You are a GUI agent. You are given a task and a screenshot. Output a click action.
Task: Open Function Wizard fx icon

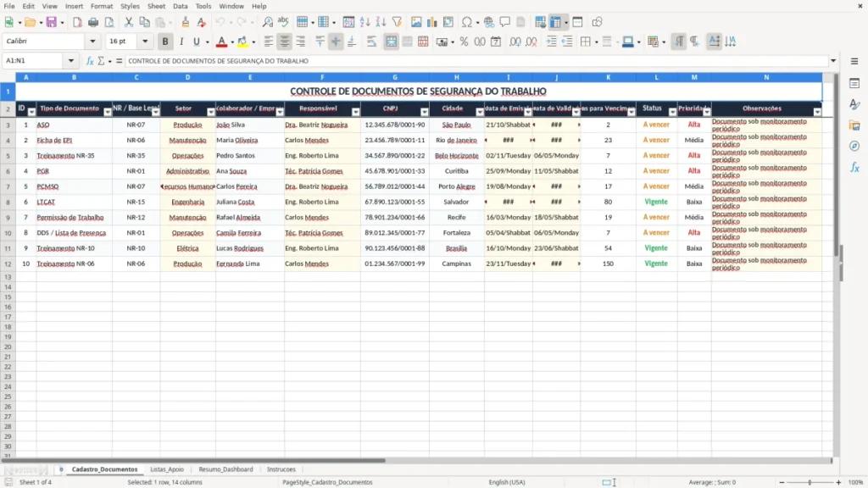(90, 61)
